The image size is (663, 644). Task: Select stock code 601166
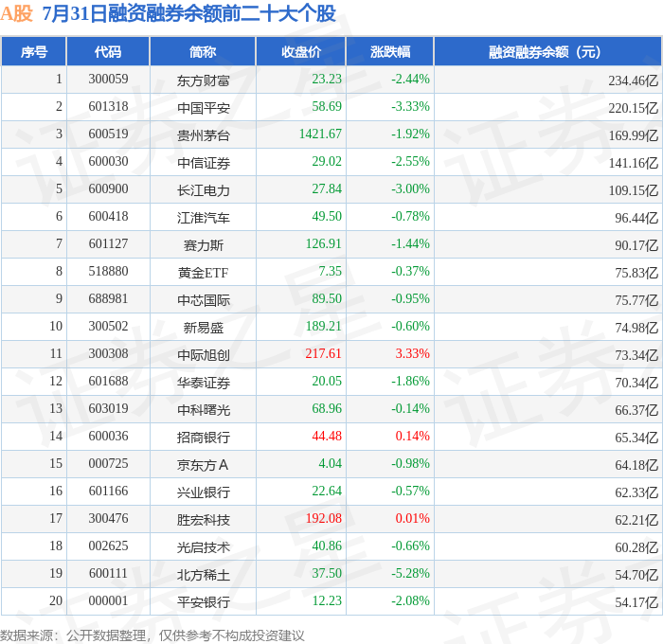click(x=108, y=492)
